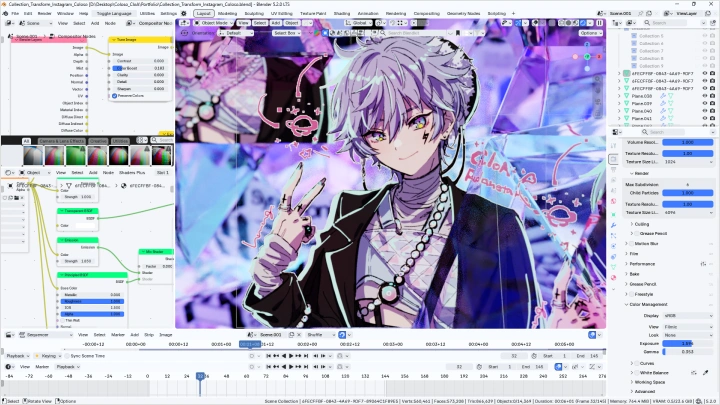720x405 pixels.
Task: Click the Blender logo menu icon
Action: pyautogui.click(x=5, y=13)
